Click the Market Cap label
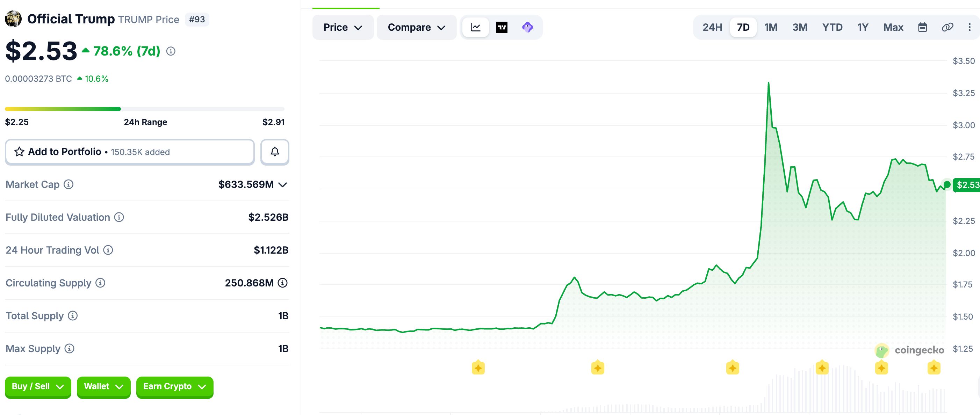 (33, 184)
